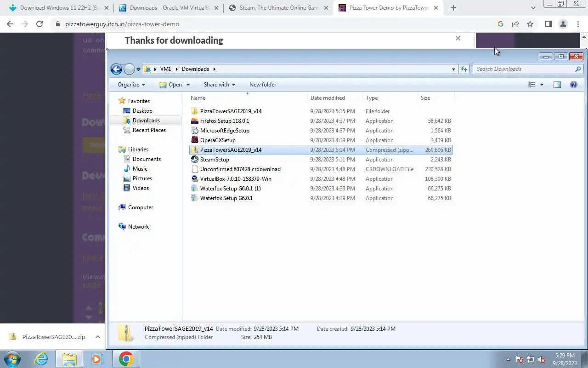Close the Thanks for downloading dialog
Image resolution: width=588 pixels, height=368 pixels.
pos(458,38)
